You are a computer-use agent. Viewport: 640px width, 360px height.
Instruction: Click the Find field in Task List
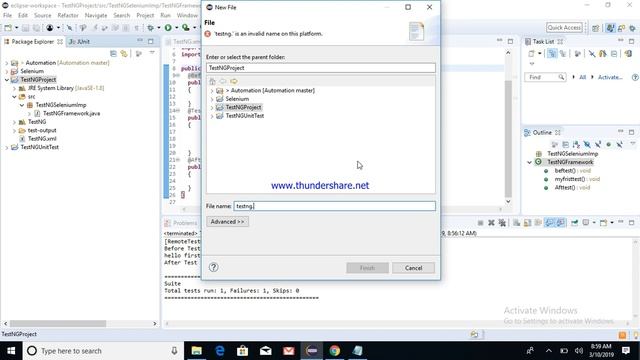544,77
